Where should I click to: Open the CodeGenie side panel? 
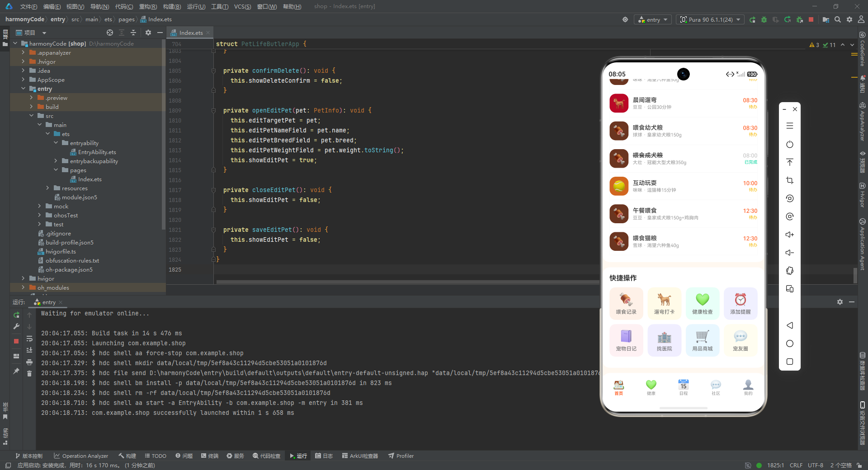[863, 50]
